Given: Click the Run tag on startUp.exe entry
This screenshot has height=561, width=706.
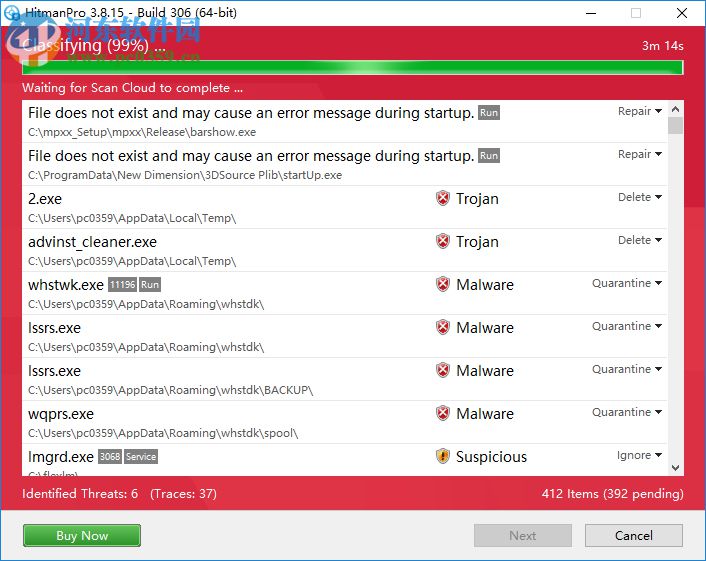Looking at the screenshot, I should coord(489,156).
